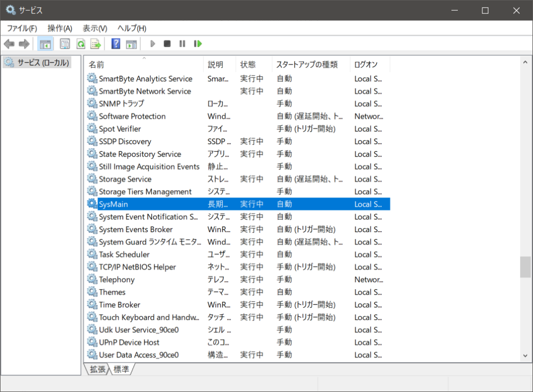
Task: Open the 表示 menu
Action: (94, 28)
